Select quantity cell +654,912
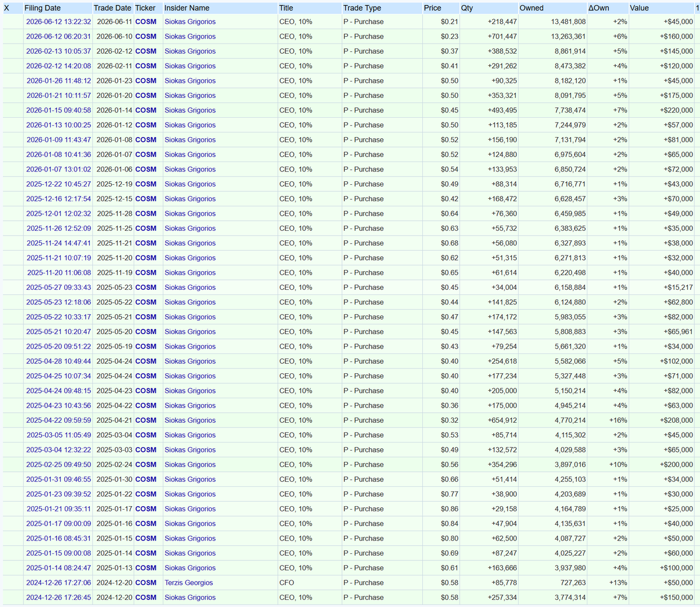 pos(502,420)
